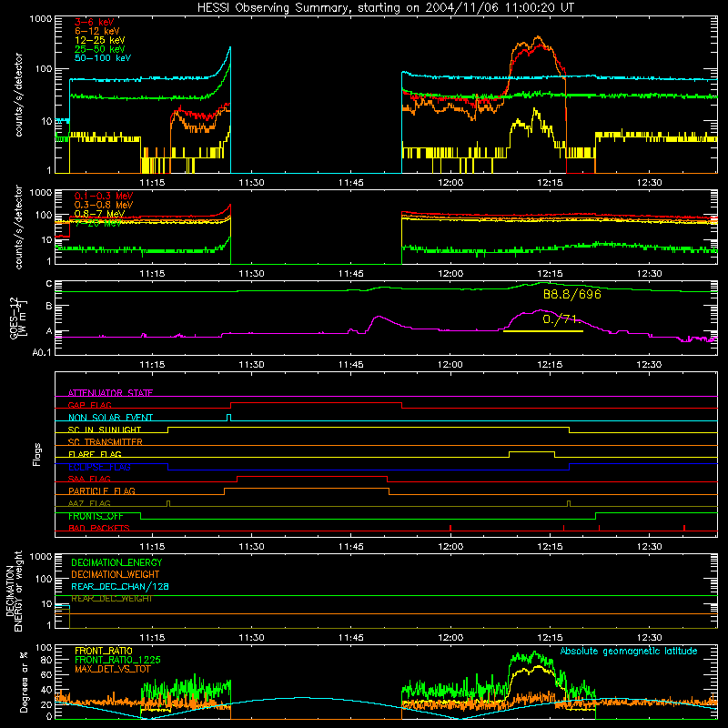The width and height of the screenshot is (728, 728).
Task: Select the 3-6 keV legend label
Action: [94, 22]
